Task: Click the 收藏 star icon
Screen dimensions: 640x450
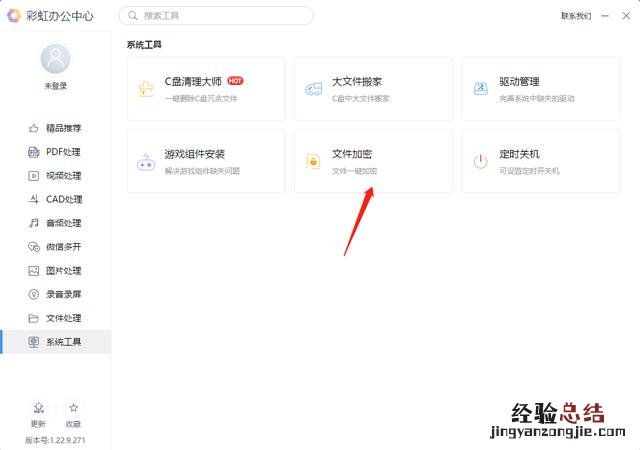Action: (x=73, y=408)
